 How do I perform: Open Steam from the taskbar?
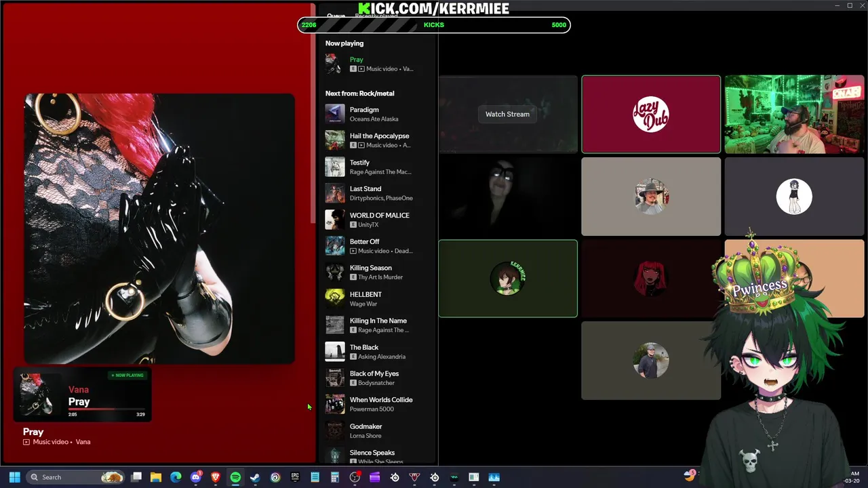(x=255, y=477)
